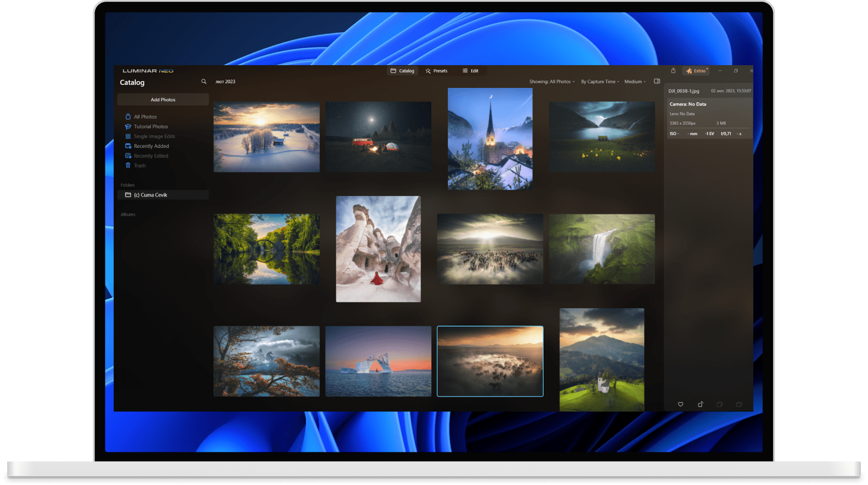Switch to the Catalog tab
This screenshot has width=868, height=485.
pyautogui.click(x=402, y=71)
